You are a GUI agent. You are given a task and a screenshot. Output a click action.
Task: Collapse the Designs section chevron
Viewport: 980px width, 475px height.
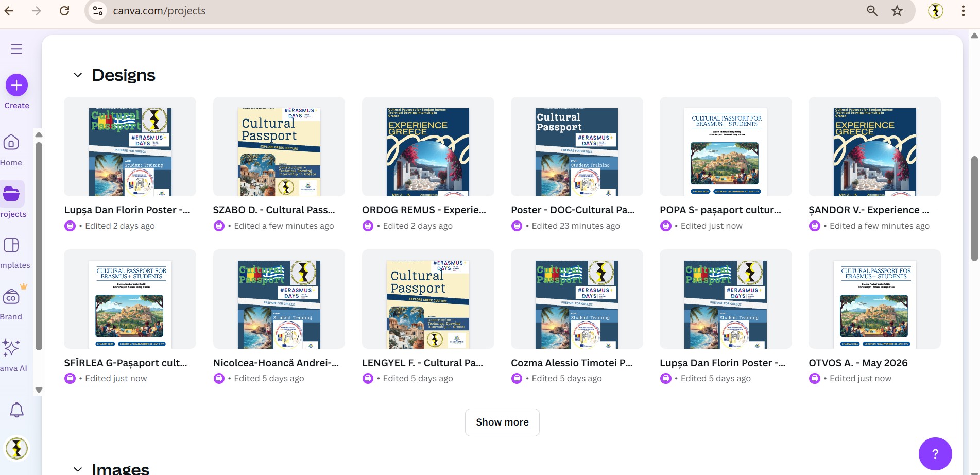78,75
